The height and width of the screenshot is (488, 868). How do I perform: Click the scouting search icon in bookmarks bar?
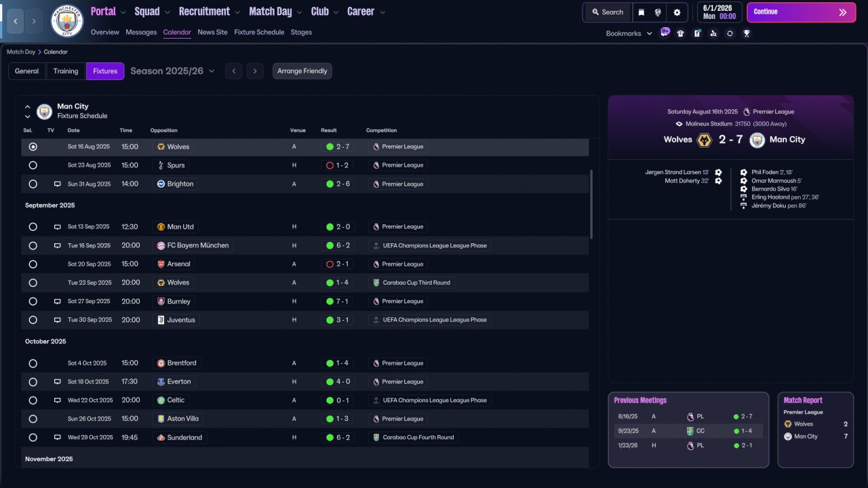713,33
